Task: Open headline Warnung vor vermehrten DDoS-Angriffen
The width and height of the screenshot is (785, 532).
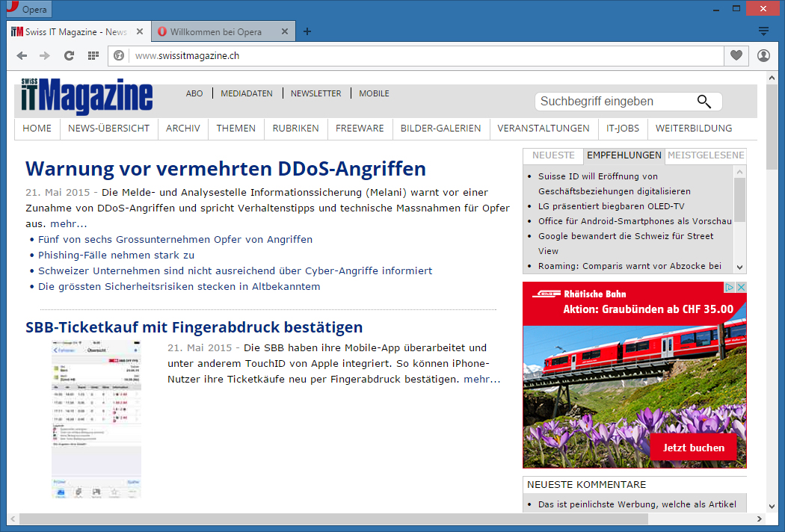Action: pyautogui.click(x=226, y=169)
